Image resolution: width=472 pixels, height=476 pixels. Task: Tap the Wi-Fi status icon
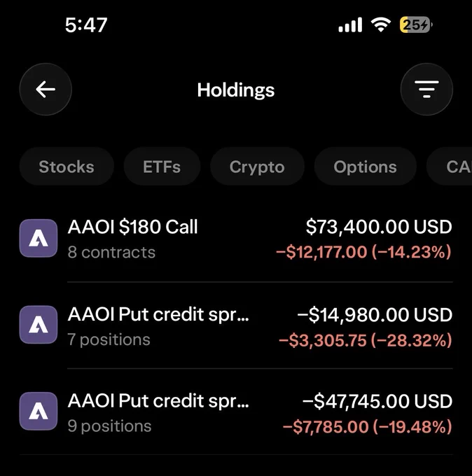[381, 24]
